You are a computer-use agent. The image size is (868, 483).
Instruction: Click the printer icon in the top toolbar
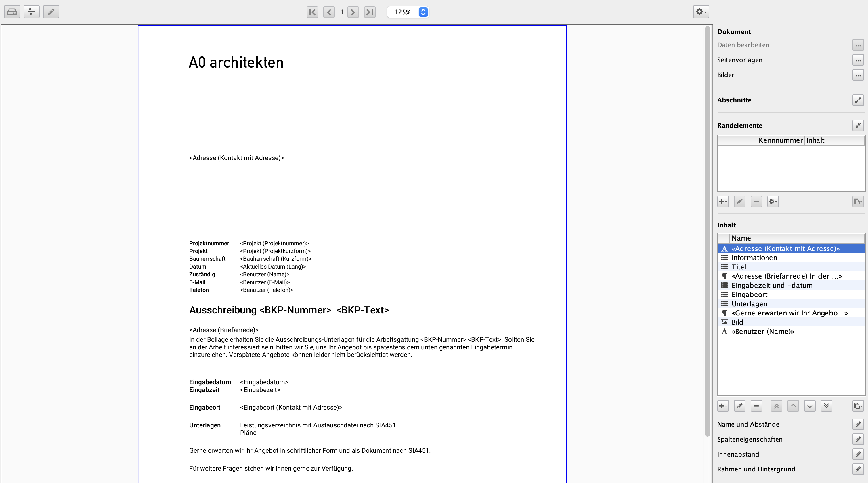[12, 12]
